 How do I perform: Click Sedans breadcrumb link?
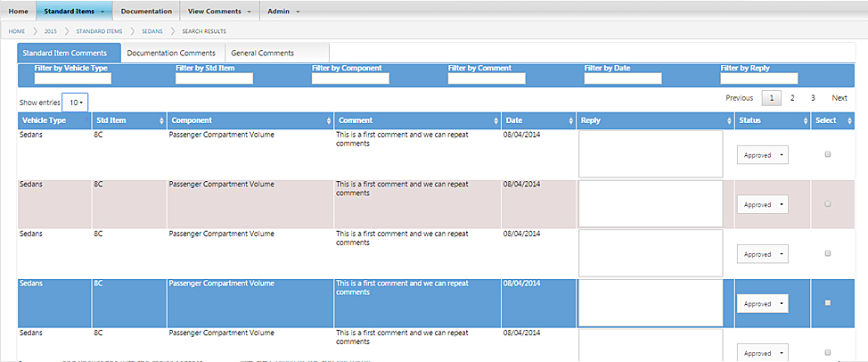pyautogui.click(x=151, y=31)
